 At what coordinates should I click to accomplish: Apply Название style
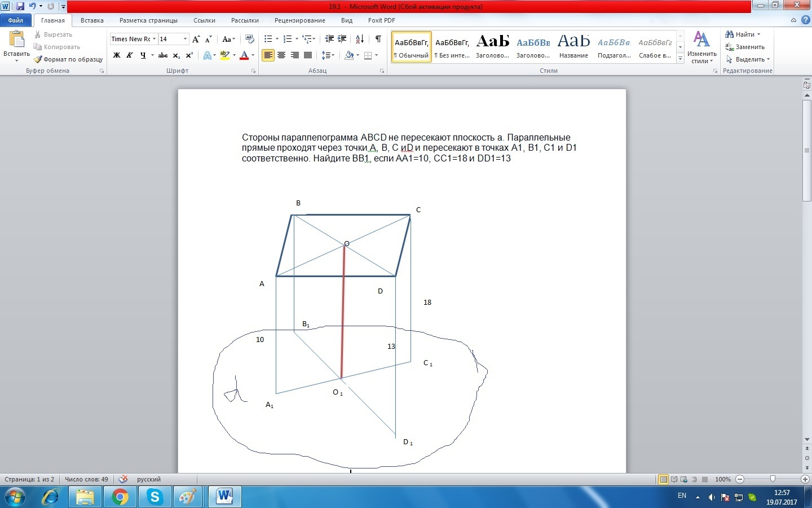coord(573,46)
